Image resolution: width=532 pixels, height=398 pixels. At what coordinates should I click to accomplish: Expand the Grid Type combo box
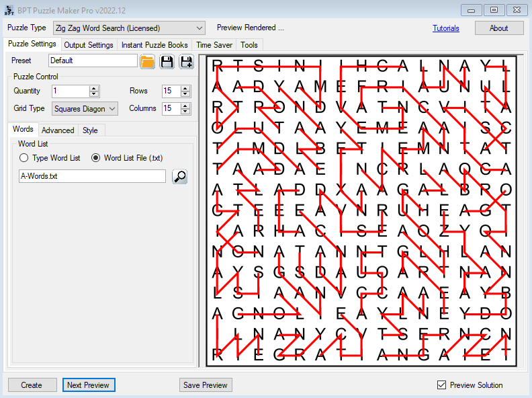click(112, 108)
